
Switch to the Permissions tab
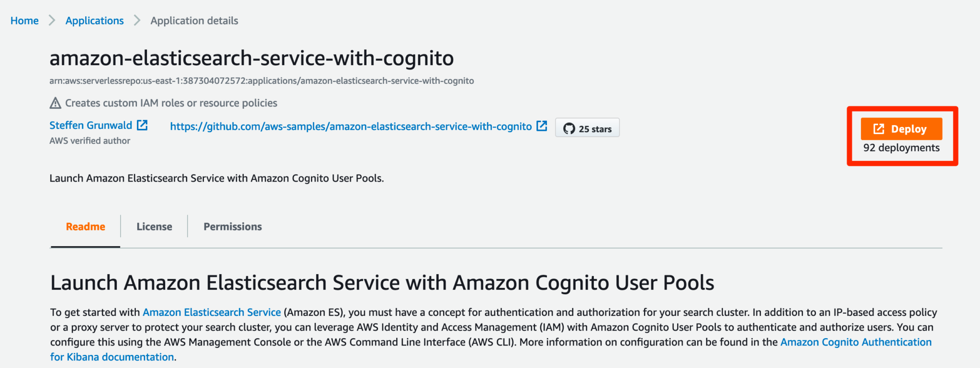click(x=233, y=226)
